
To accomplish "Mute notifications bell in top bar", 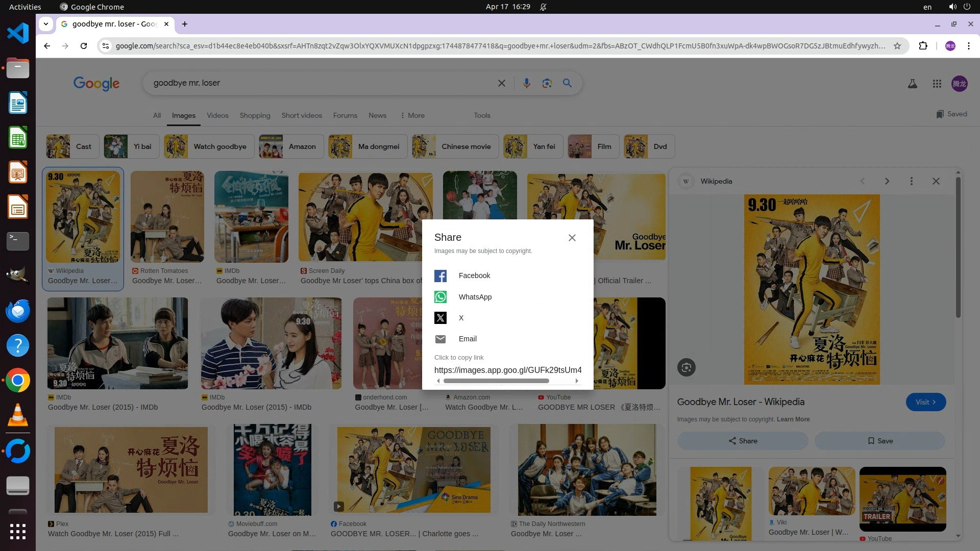I will [x=543, y=7].
